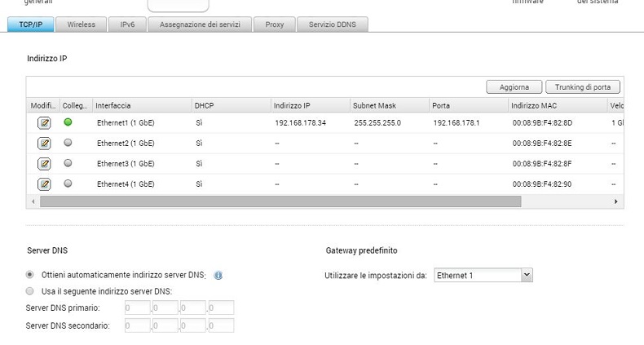Click the edit icon for Ethernet1
Viewport: 644px width, 345px height.
click(x=44, y=123)
